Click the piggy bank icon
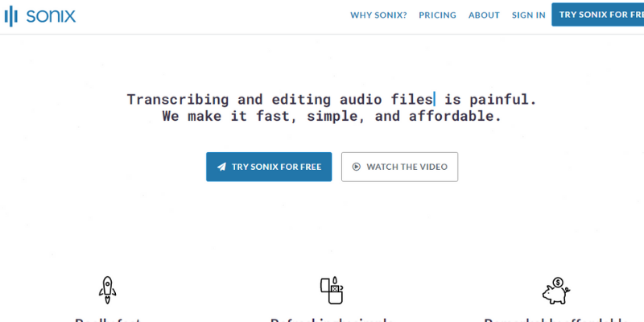This screenshot has width=644, height=322. pos(555,291)
